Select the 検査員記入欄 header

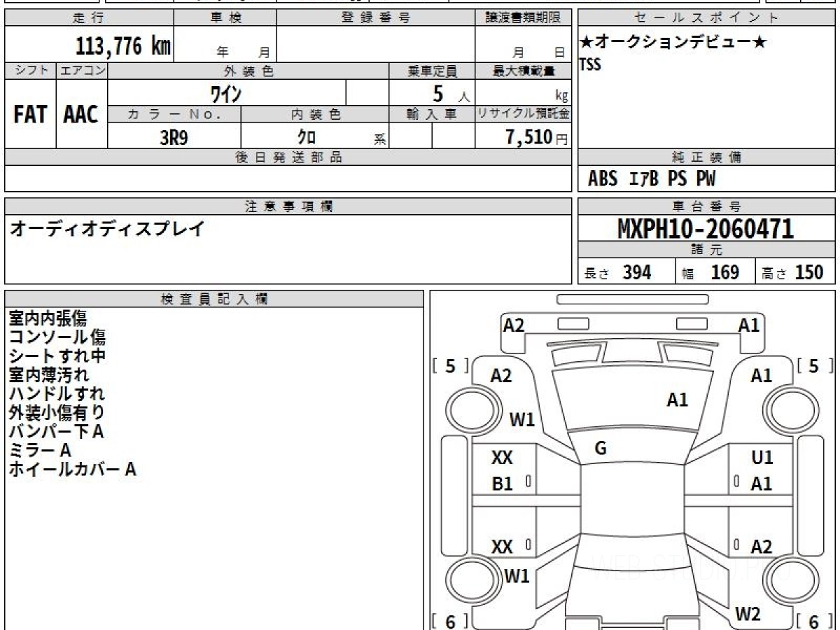[x=214, y=299]
